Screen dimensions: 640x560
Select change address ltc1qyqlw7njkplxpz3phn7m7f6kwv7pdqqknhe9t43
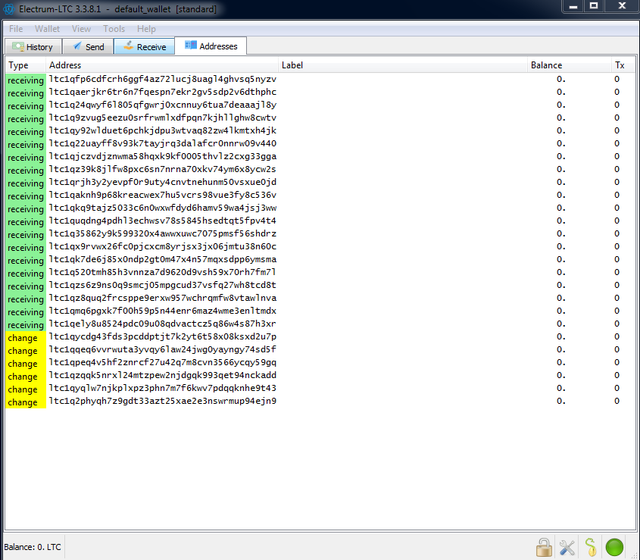click(x=162, y=388)
